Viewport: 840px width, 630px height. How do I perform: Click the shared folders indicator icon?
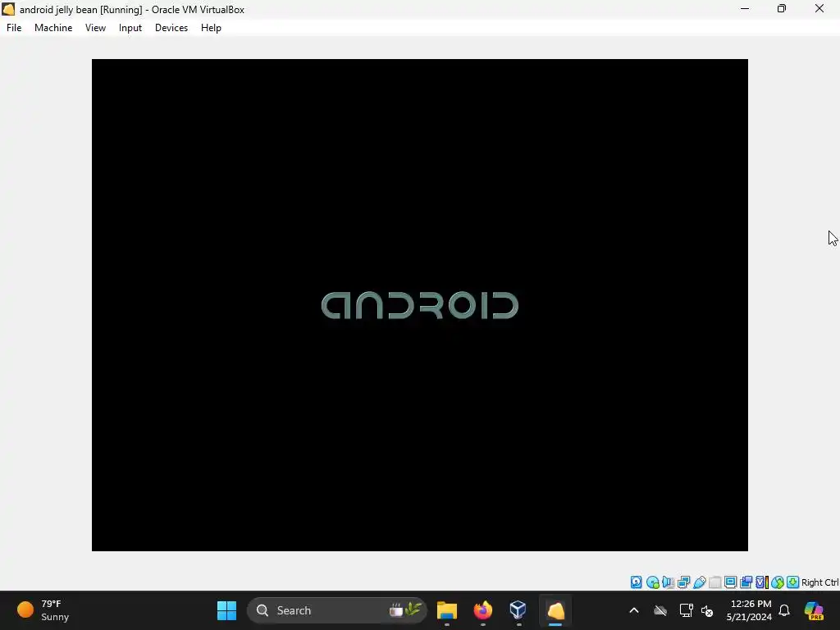click(x=714, y=582)
